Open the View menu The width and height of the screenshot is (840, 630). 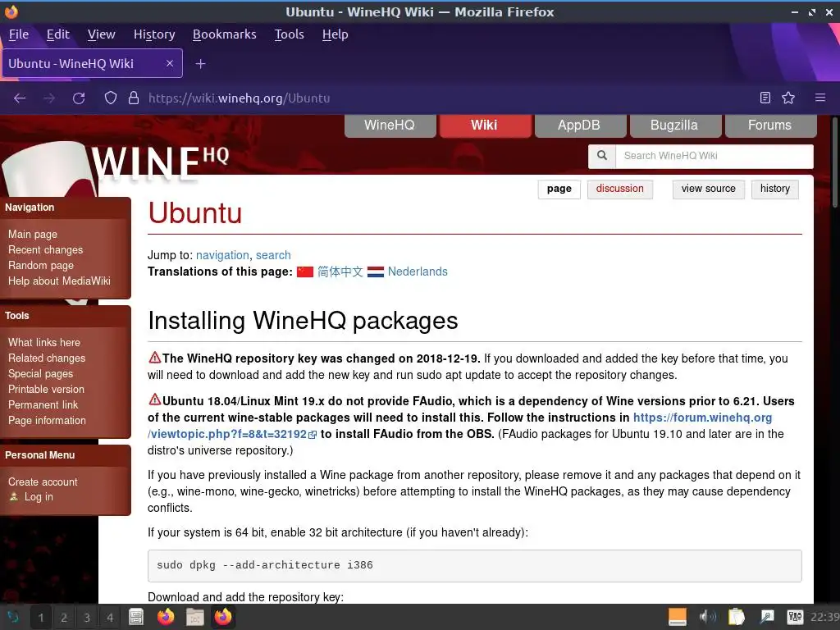[101, 34]
